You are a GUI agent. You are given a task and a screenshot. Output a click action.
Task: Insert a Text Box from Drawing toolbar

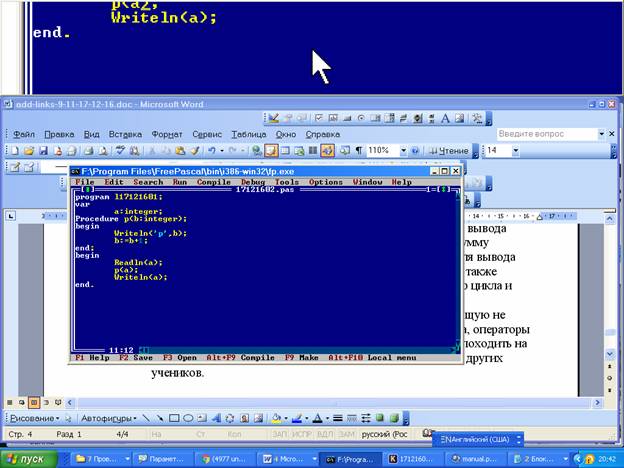click(202, 418)
